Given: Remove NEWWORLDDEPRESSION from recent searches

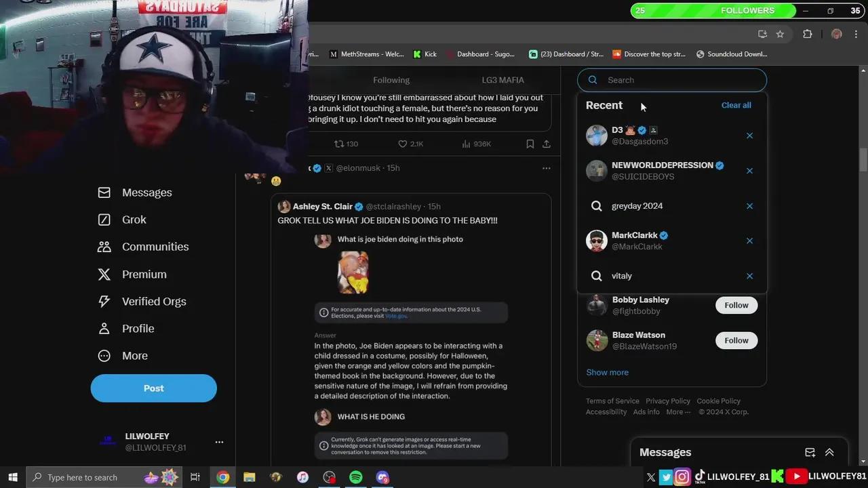Looking at the screenshot, I should [749, 171].
